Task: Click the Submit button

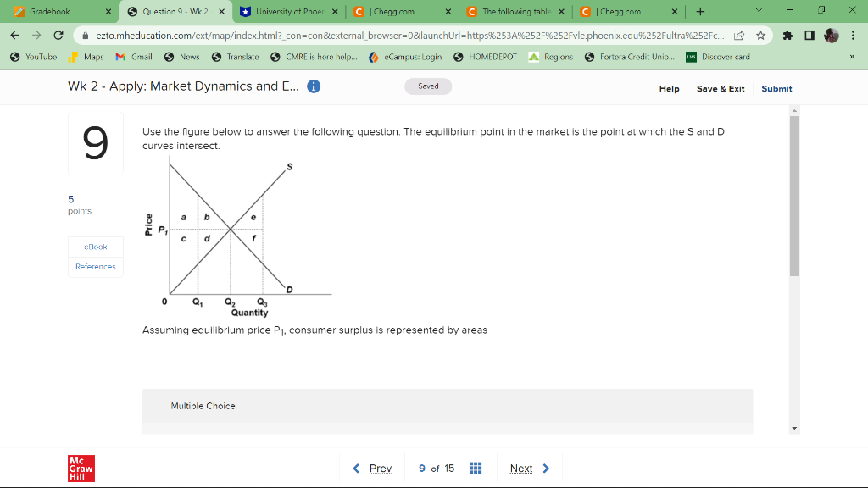Action: point(776,88)
